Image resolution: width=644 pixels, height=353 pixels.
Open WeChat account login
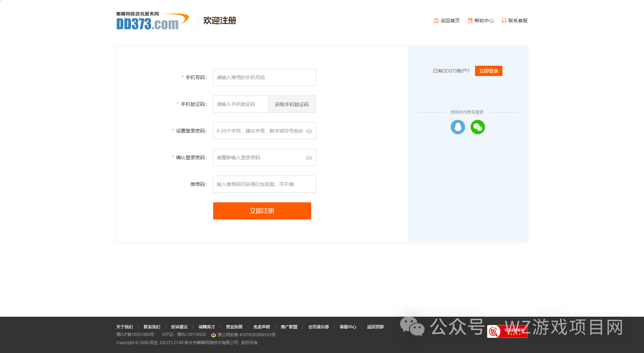click(x=478, y=127)
